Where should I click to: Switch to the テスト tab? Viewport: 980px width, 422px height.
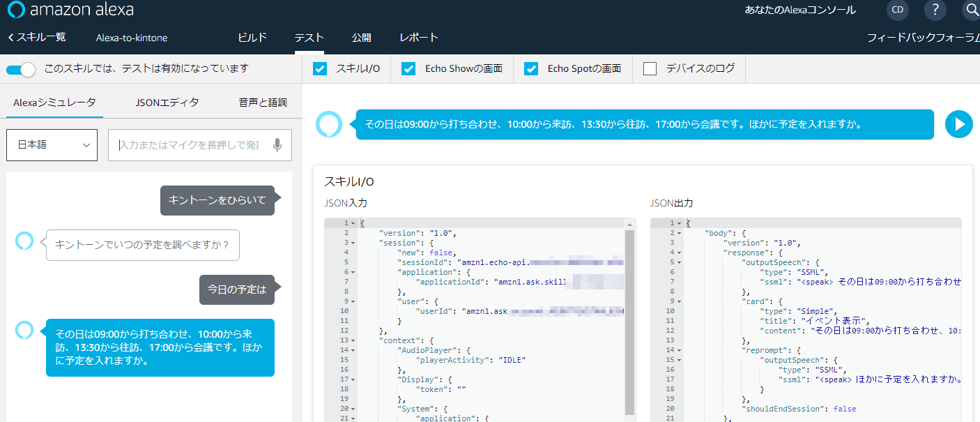(x=309, y=38)
